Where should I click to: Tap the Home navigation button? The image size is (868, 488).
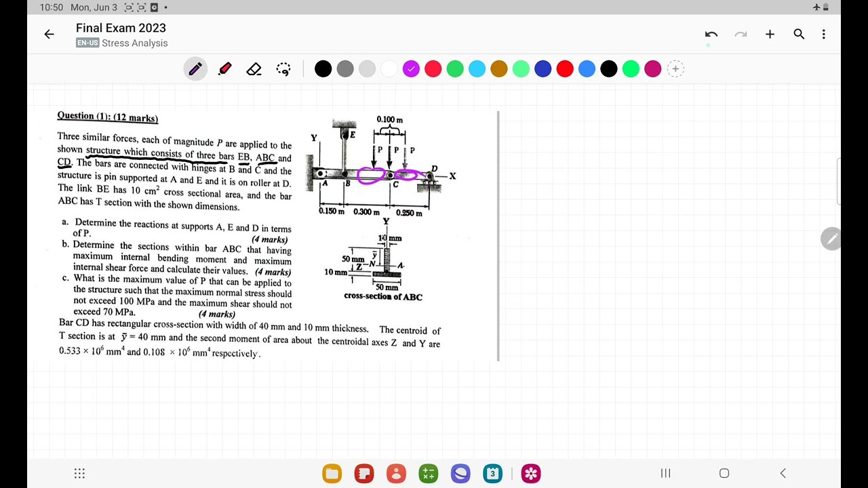724,473
